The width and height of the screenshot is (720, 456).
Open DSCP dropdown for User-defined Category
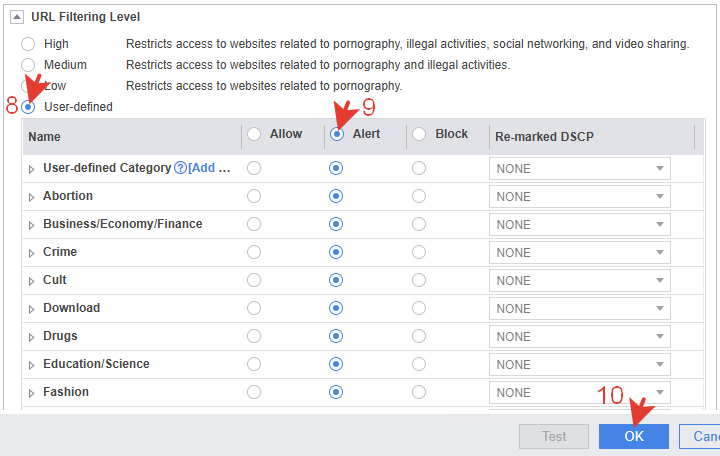[579, 169]
